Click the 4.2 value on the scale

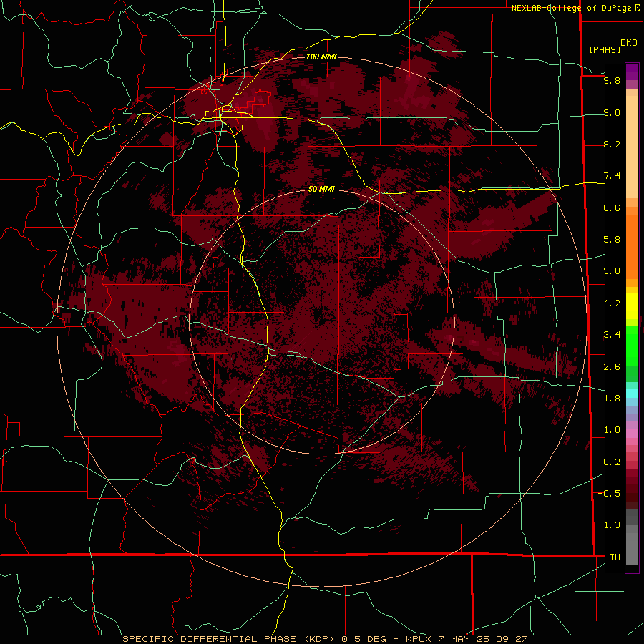pyautogui.click(x=612, y=303)
